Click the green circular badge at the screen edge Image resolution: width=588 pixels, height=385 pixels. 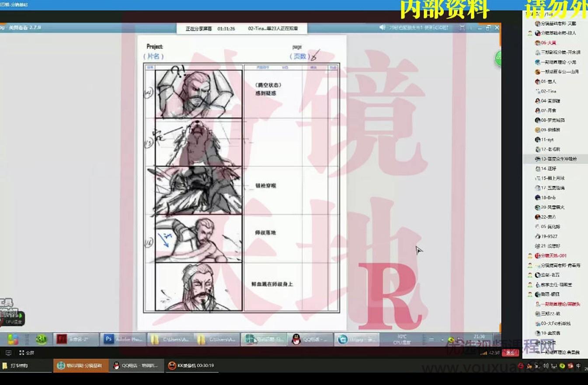(x=498, y=59)
